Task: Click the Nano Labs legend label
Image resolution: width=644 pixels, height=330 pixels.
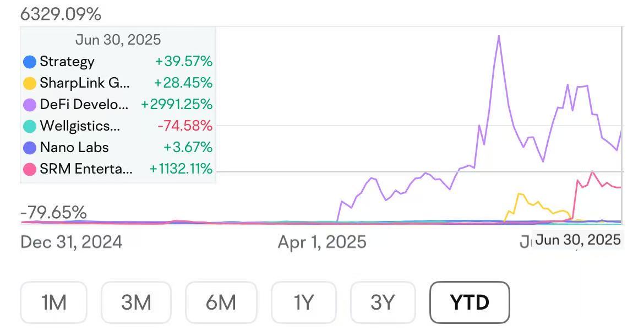Action: pyautogui.click(x=74, y=148)
